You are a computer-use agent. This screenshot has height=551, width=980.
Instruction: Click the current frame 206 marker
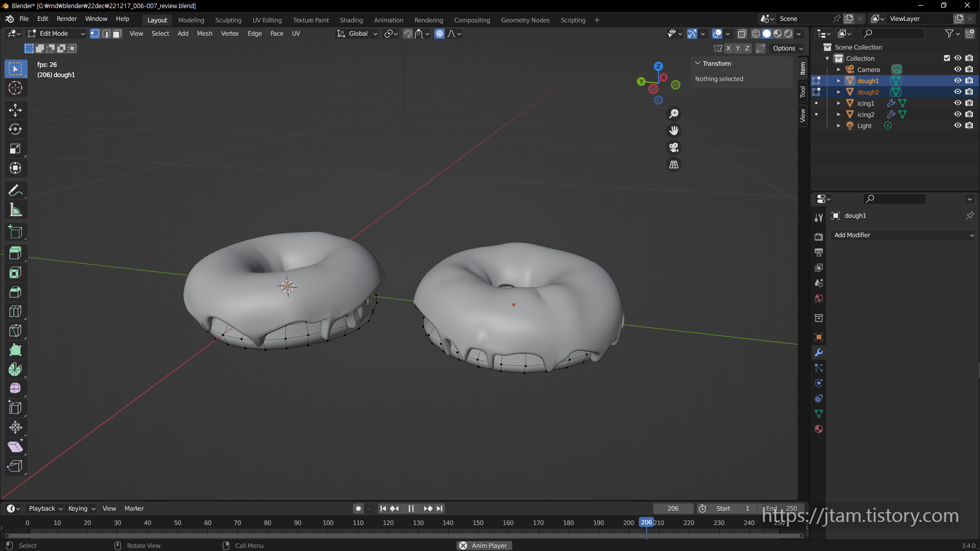[x=646, y=522]
